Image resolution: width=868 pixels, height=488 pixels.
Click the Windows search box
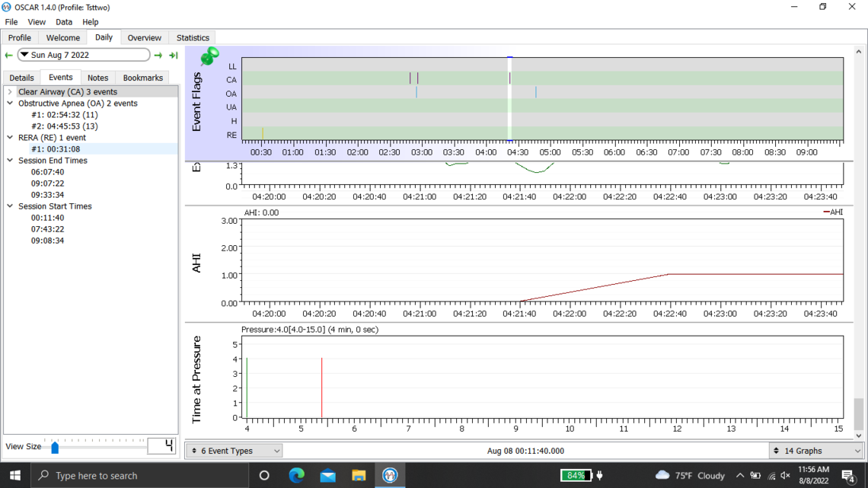point(139,475)
